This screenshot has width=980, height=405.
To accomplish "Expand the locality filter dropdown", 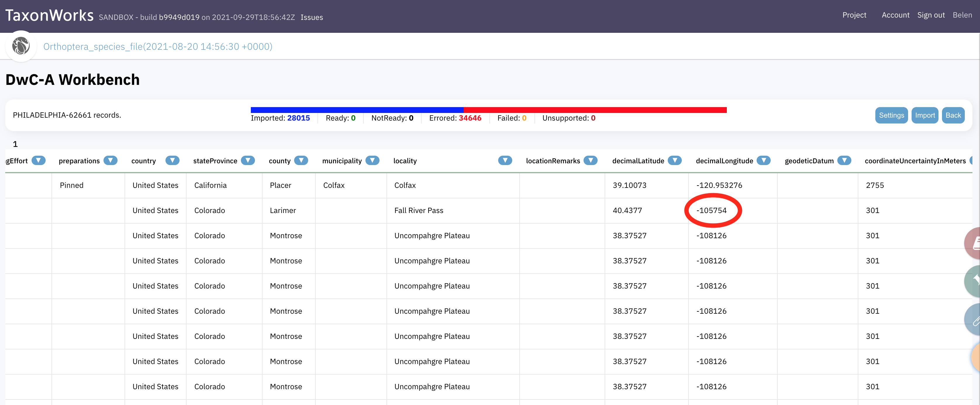I will pyautogui.click(x=505, y=161).
